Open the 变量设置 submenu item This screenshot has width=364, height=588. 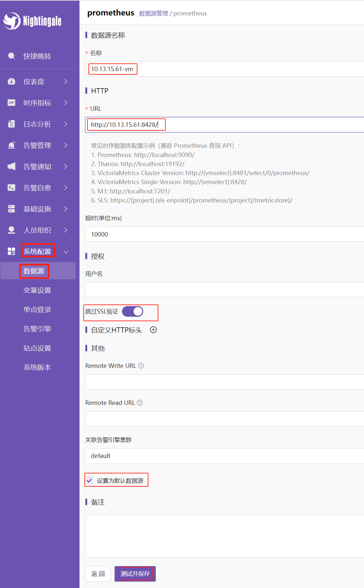point(37,290)
